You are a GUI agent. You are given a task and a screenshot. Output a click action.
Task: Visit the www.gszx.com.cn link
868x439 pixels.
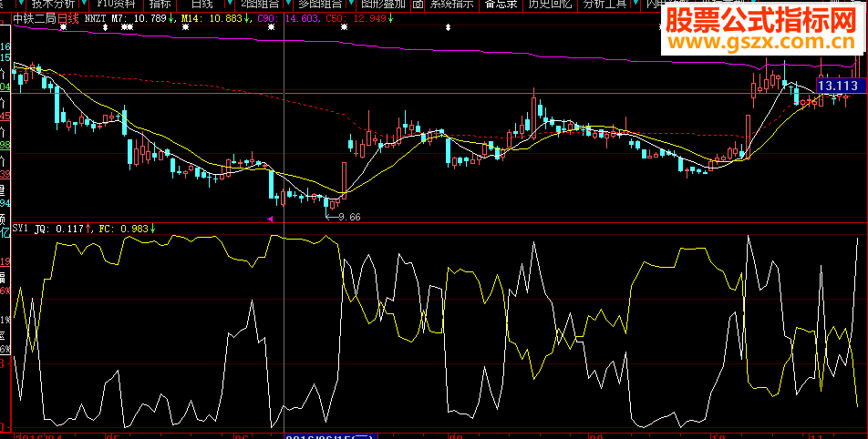(764, 41)
